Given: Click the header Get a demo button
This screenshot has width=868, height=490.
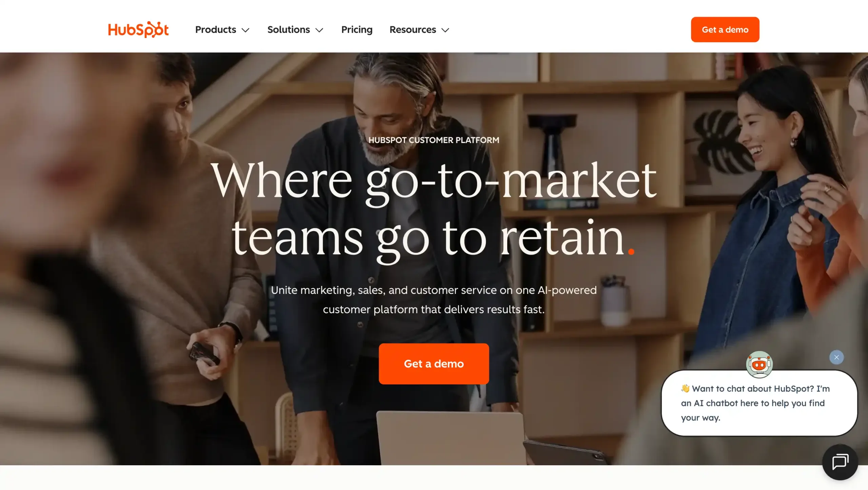Looking at the screenshot, I should click(x=725, y=30).
